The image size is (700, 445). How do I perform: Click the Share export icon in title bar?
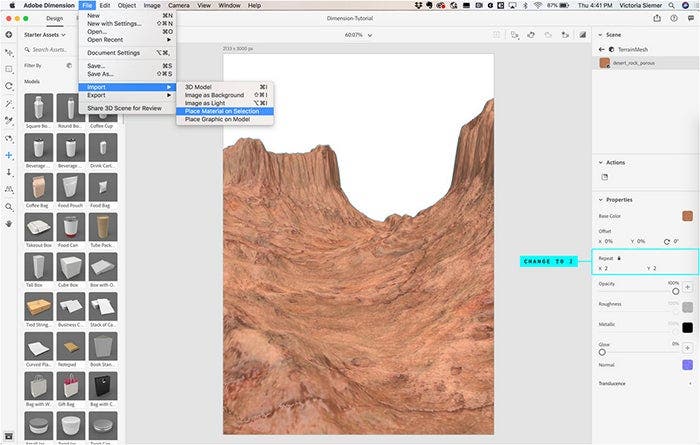pyautogui.click(x=657, y=18)
